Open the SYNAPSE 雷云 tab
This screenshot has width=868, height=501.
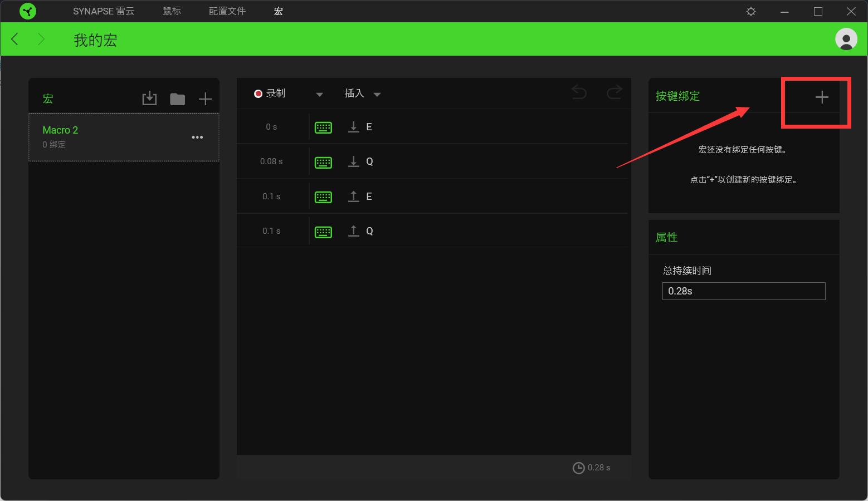[103, 11]
